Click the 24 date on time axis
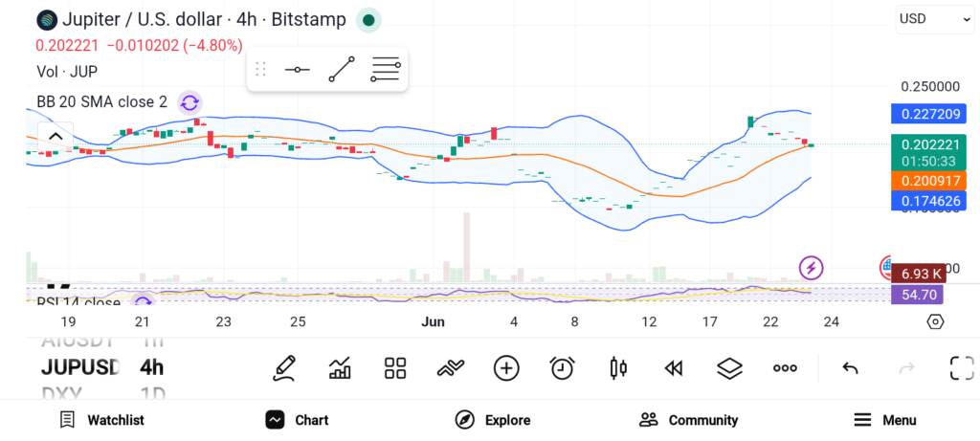The height and width of the screenshot is (441, 980). pos(832,321)
